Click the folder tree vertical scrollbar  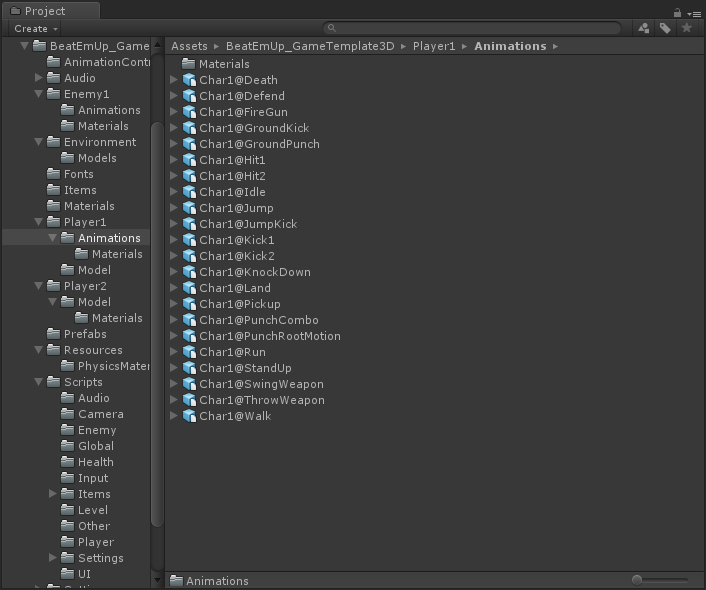coord(157,324)
